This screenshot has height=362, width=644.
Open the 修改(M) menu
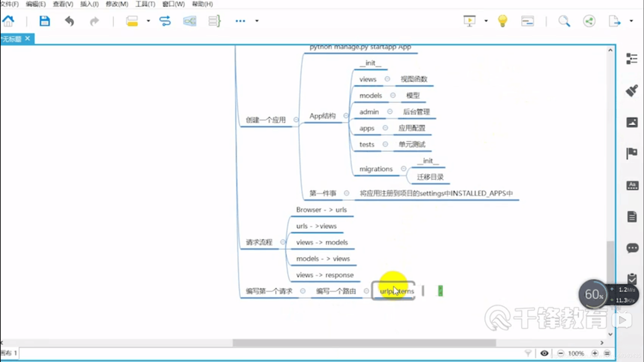pyautogui.click(x=117, y=4)
